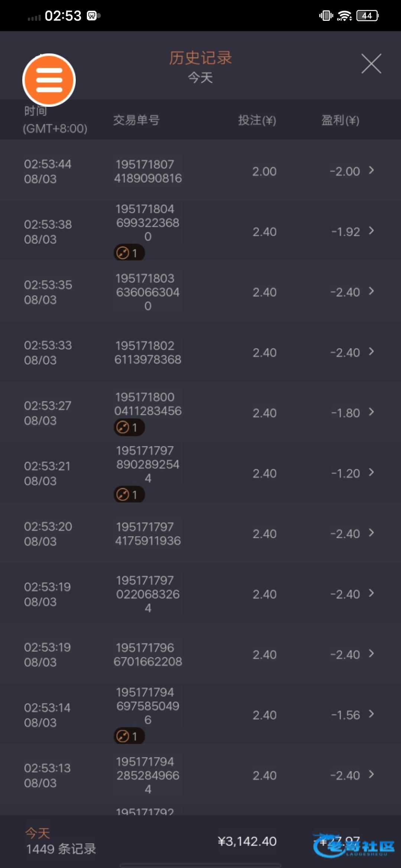
Task: Tap the battery indicator showing 44
Action: point(367,16)
